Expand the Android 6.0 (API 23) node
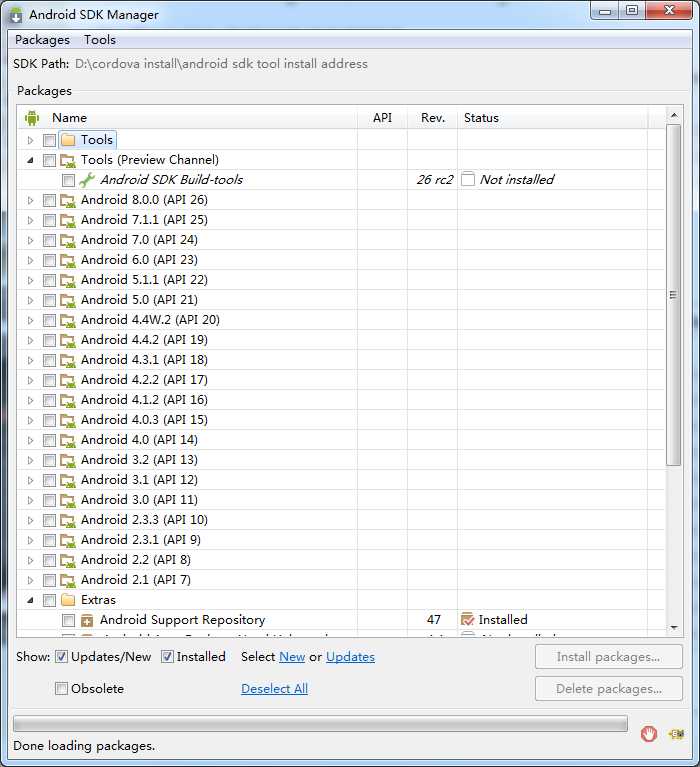Image resolution: width=700 pixels, height=767 pixels. [x=30, y=261]
